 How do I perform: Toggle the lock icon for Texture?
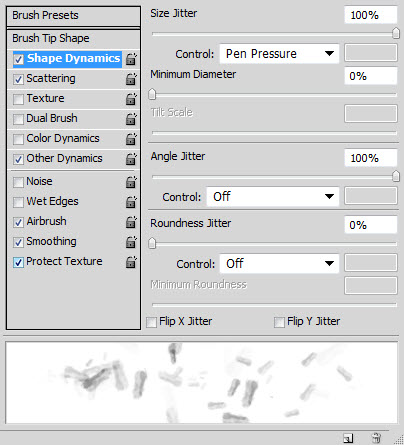pyautogui.click(x=131, y=99)
